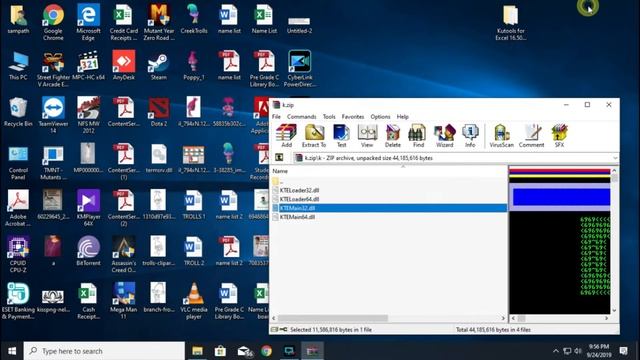Select the Dota 2 desktop shortcut
The image size is (640, 360).
pos(158,112)
